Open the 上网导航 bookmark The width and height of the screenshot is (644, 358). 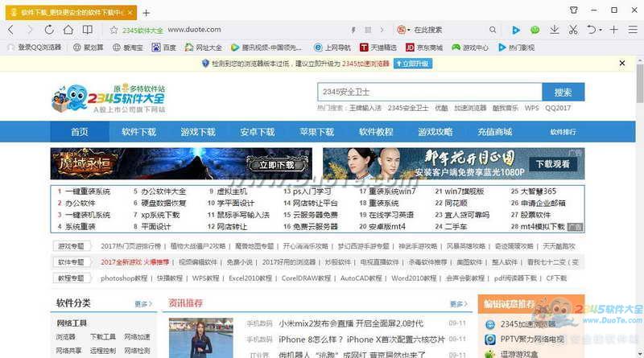pyautogui.click(x=332, y=47)
